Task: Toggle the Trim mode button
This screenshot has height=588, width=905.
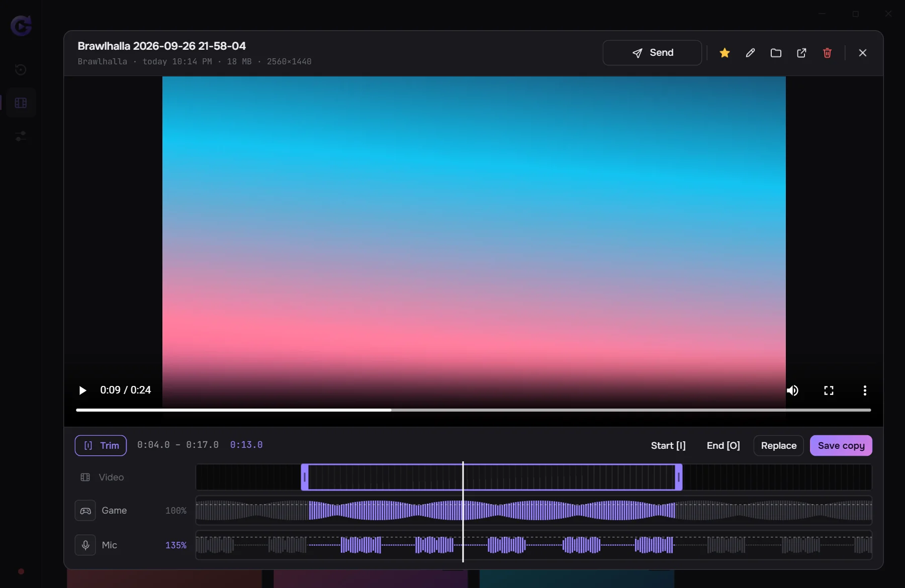Action: tap(101, 446)
